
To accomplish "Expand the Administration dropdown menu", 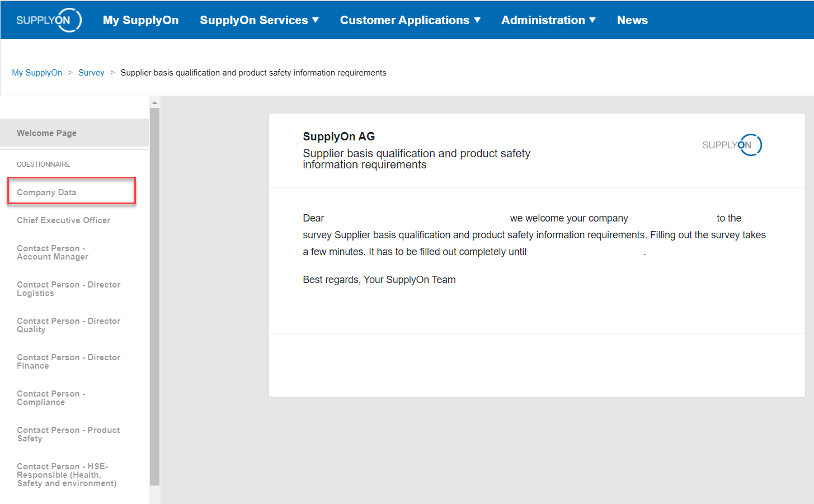I will click(548, 20).
